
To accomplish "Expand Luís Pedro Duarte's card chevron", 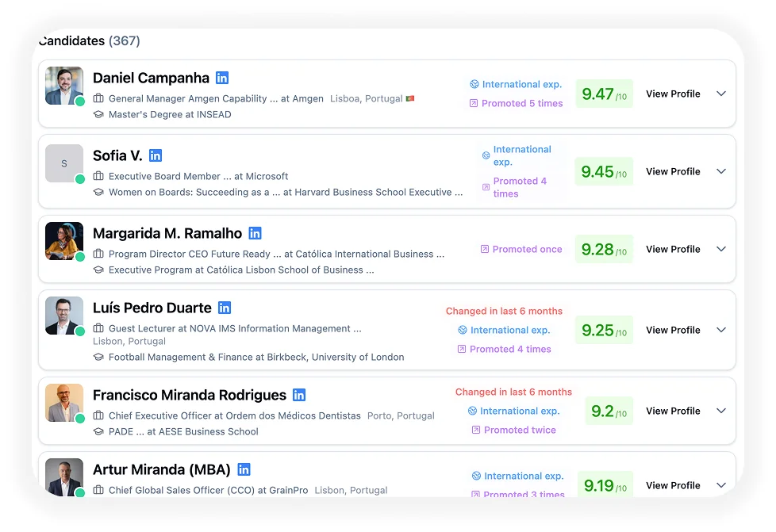I will 721,330.
